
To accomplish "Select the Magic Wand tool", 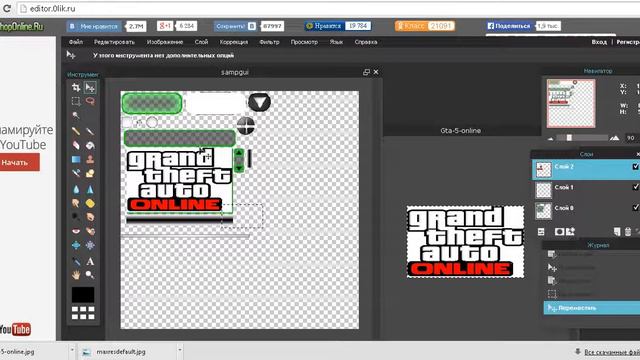I will tap(76, 116).
